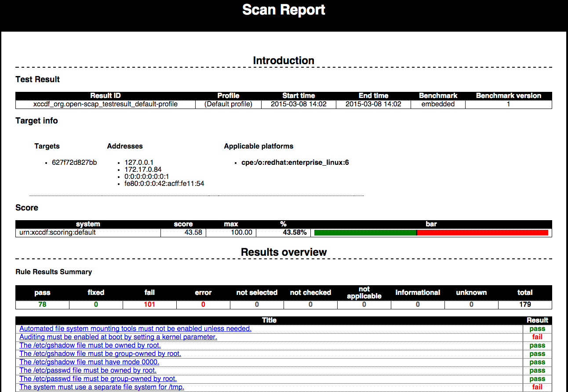Image resolution: width=568 pixels, height=392 pixels.
Task: Click the address fe80:0:0:0:42:acff:fe11:54
Action: click(164, 183)
